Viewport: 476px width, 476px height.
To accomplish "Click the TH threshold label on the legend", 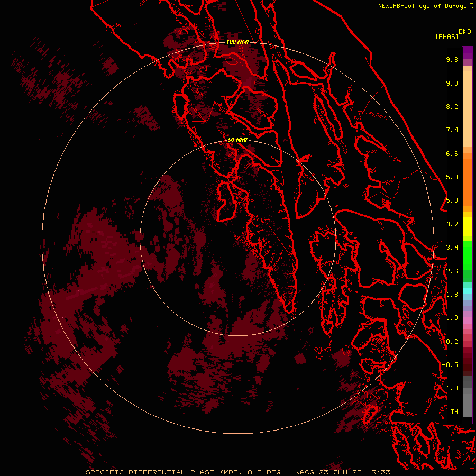I will coord(454,412).
